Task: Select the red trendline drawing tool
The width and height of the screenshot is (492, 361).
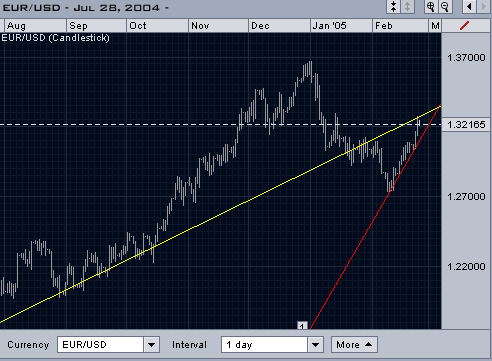Action: tap(464, 25)
